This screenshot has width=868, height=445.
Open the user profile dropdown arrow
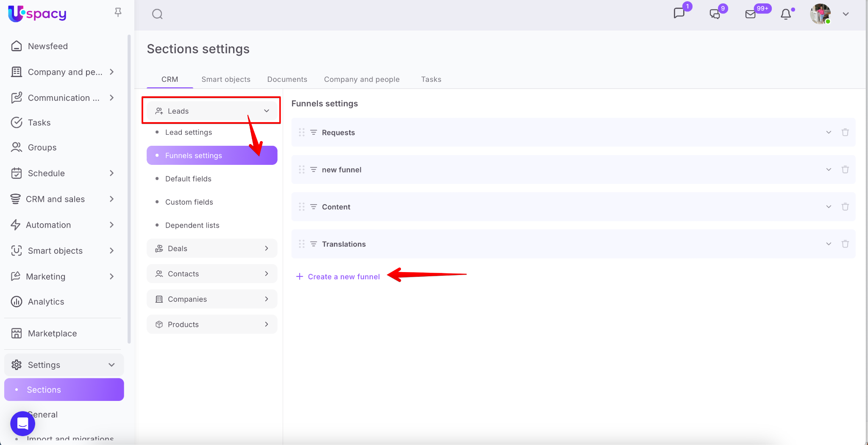coord(846,14)
